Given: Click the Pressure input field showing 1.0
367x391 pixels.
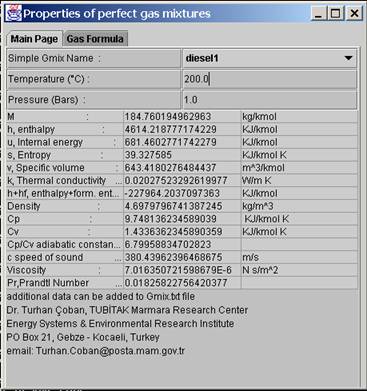Looking at the screenshot, I should click(270, 100).
